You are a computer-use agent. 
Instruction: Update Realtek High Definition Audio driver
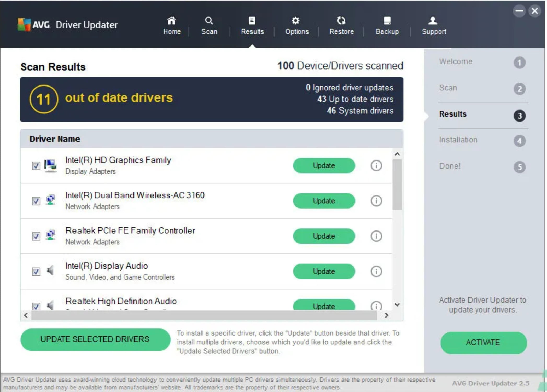click(324, 305)
